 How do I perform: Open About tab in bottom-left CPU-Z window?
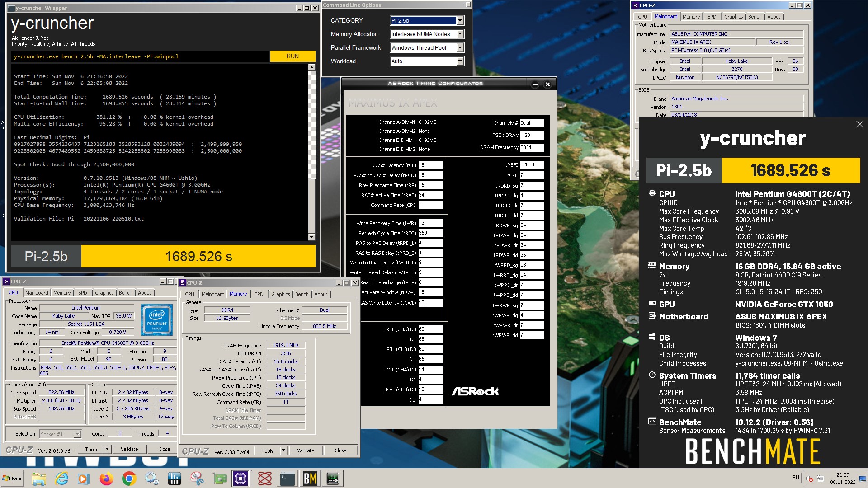pyautogui.click(x=144, y=293)
